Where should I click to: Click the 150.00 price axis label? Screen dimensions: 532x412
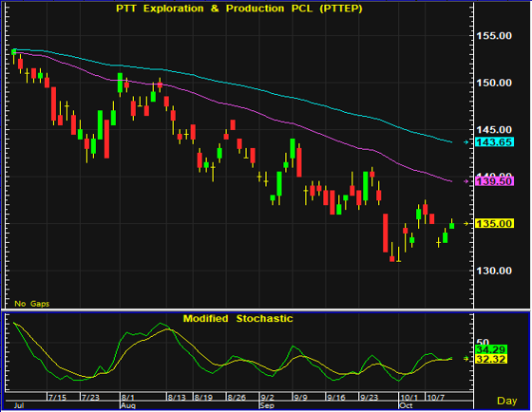tap(494, 83)
